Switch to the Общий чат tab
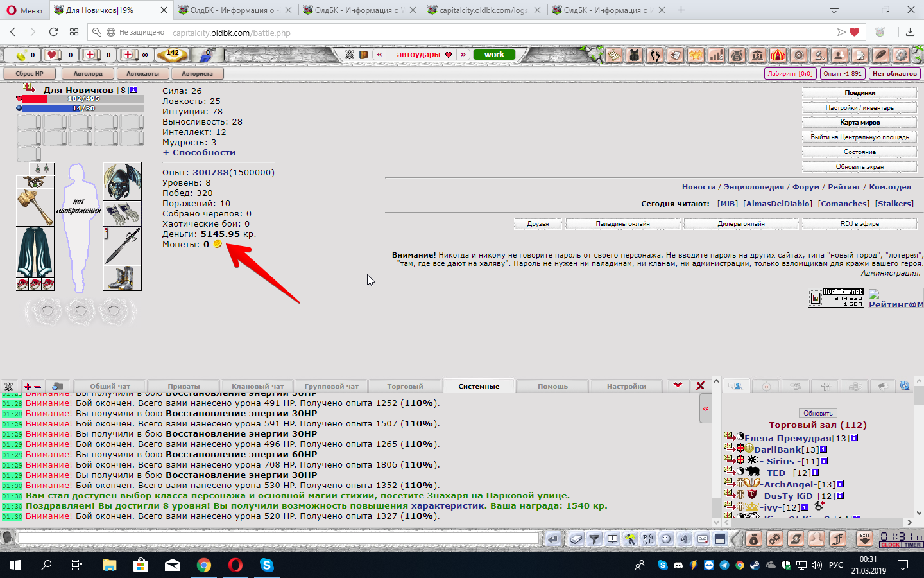This screenshot has height=578, width=924. point(110,386)
